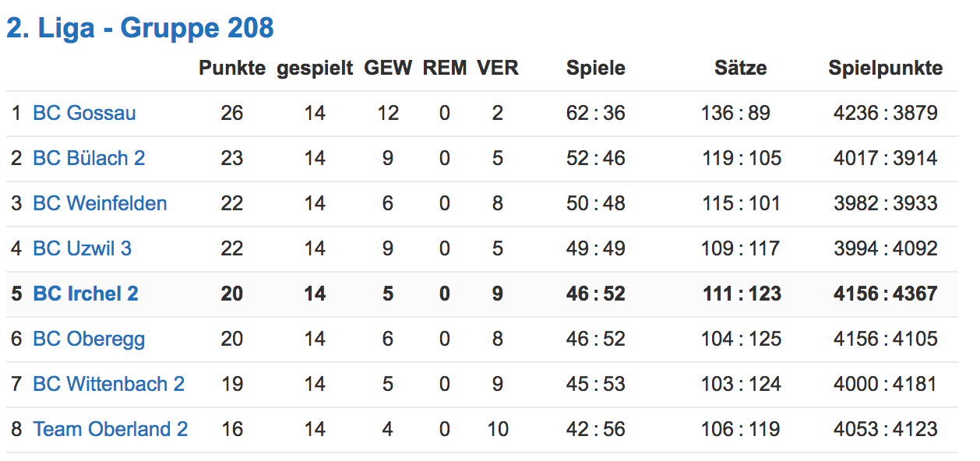Open the highlighted BC Irchel 2 link
The height and width of the screenshot is (461, 980).
86,294
